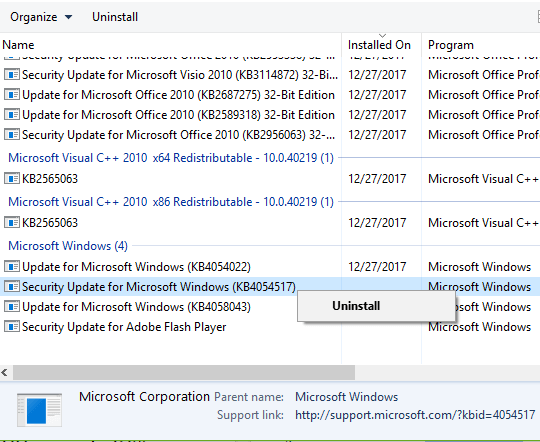
Task: Click icon of Office 2010 KB2589318 update
Action: [12, 114]
